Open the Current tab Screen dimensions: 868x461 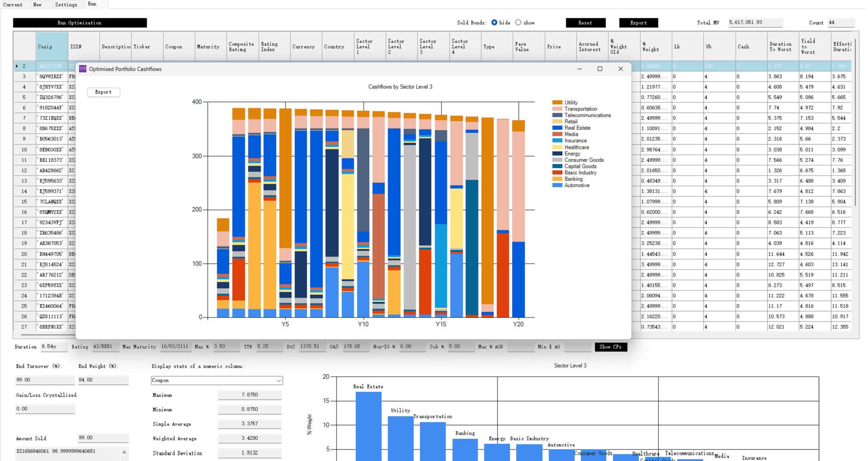(13, 5)
